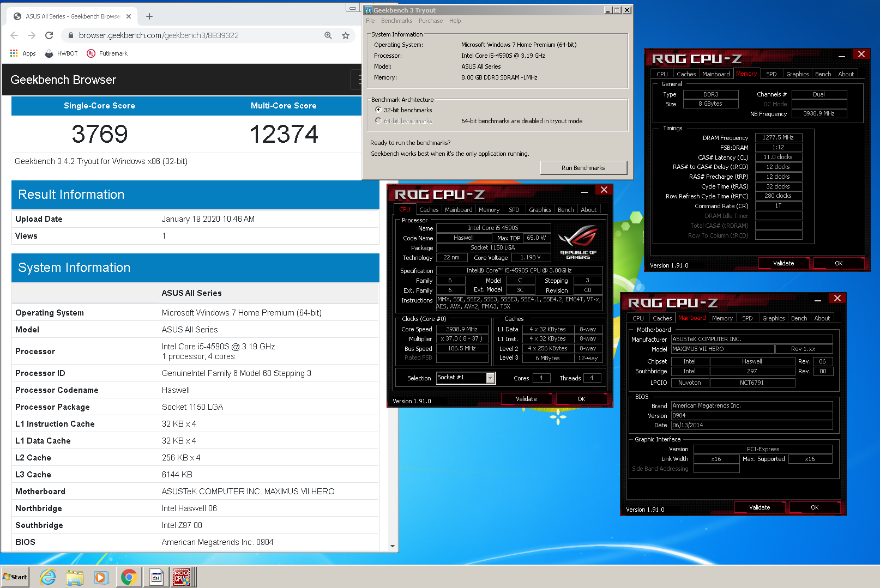Click the multi-core score 12374
Image resolution: width=880 pixels, height=588 pixels.
click(284, 134)
